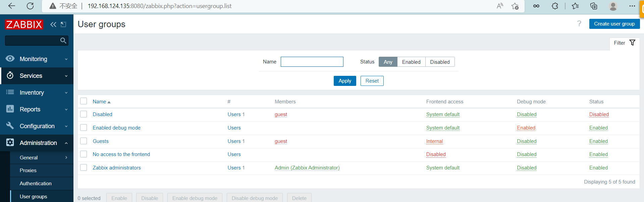Click the ZABBIX logo
This screenshot has width=644, height=202.
24,24
